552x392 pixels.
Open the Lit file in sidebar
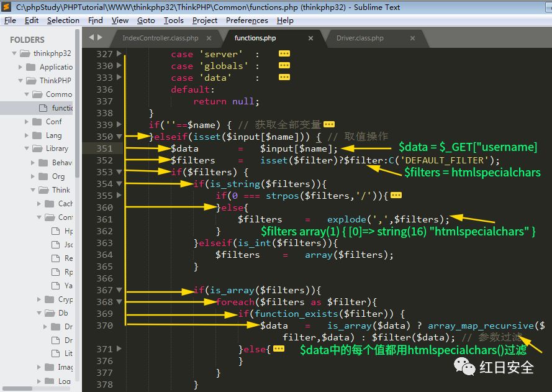[69, 353]
